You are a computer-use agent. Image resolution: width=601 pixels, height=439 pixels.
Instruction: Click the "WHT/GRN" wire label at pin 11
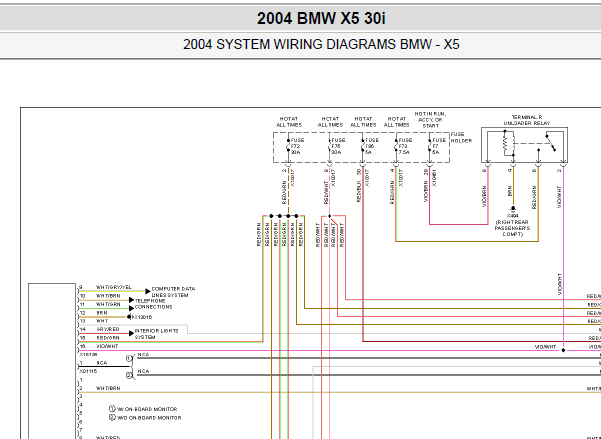(x=108, y=304)
